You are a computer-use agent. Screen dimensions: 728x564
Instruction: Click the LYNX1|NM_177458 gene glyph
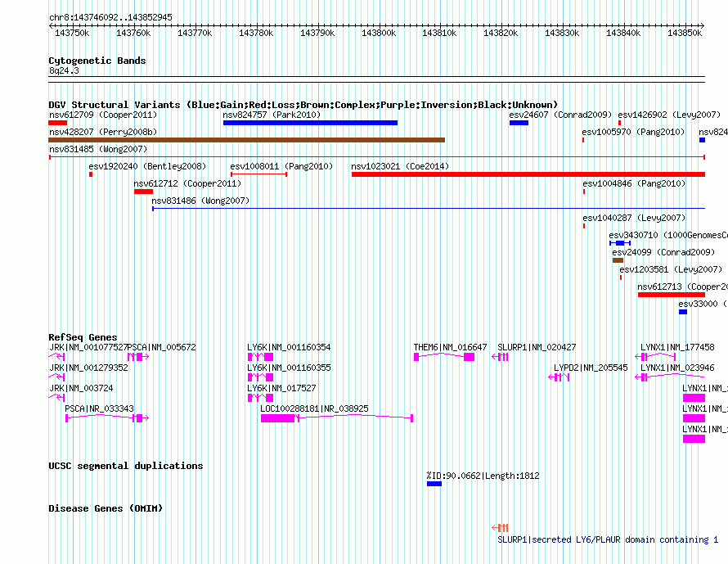pyautogui.click(x=655, y=357)
